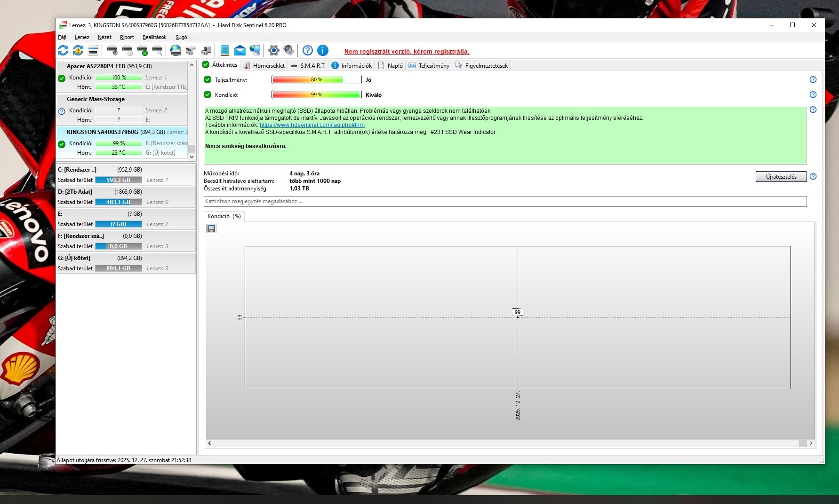Select the Kondíció (%) chart tab
Viewport: 839px width, 504px height.
tap(224, 216)
